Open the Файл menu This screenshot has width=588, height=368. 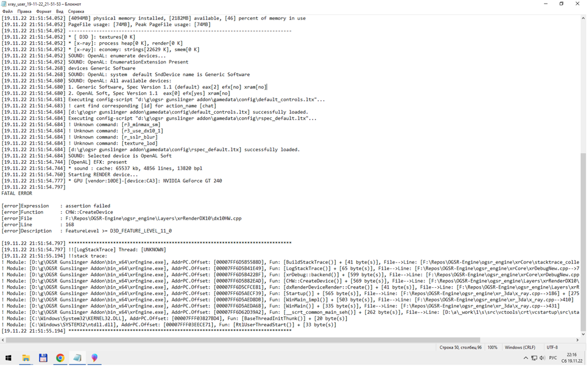[x=7, y=11]
